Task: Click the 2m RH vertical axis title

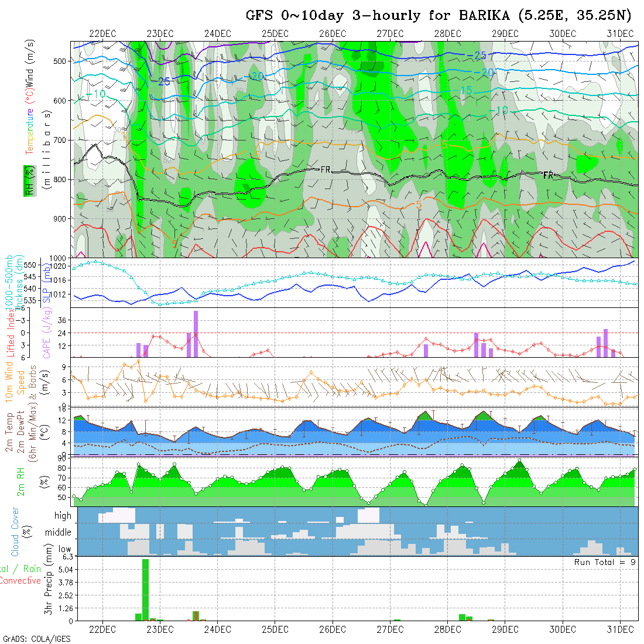Action: [x=21, y=481]
